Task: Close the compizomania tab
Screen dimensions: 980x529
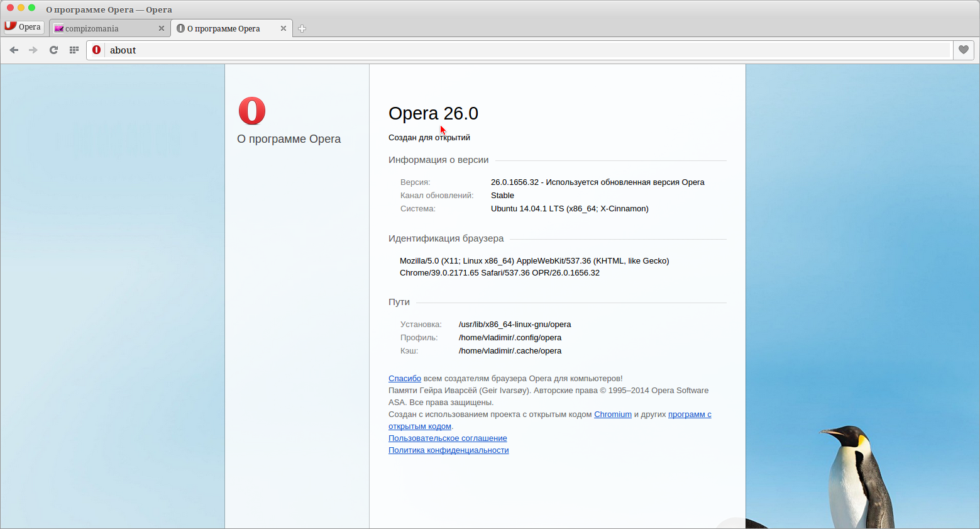Action: (162, 28)
